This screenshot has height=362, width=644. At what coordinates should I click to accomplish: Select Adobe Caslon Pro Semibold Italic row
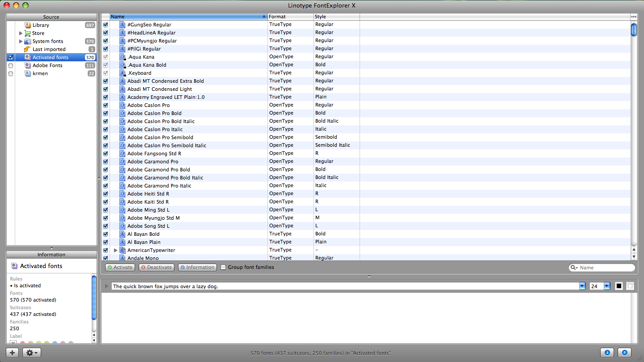pyautogui.click(x=366, y=145)
